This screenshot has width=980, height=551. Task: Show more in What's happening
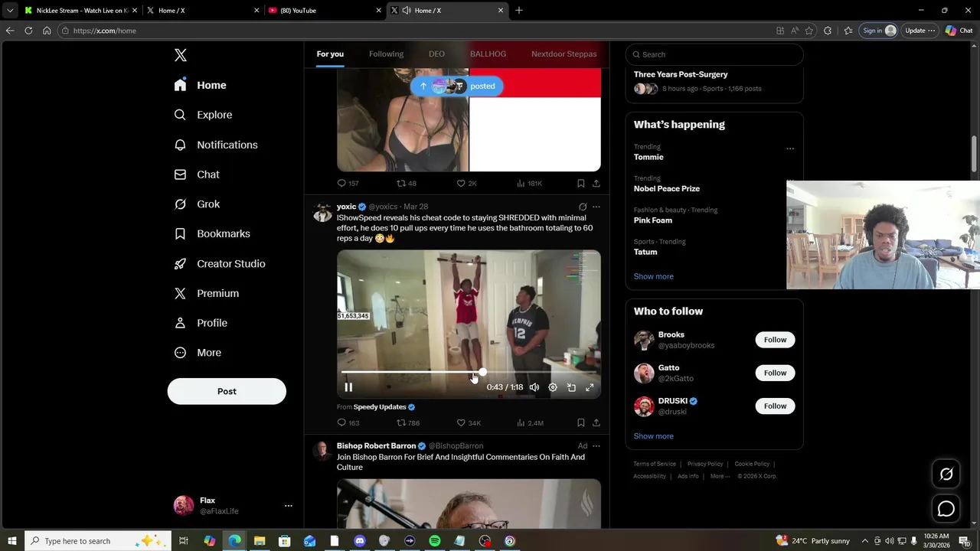coord(654,276)
